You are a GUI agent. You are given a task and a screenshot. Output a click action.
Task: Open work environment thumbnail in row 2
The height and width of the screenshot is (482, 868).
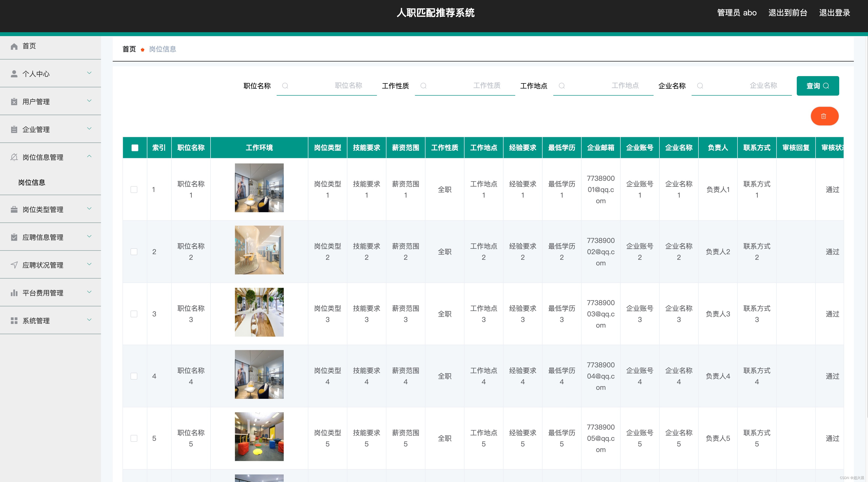pos(259,250)
